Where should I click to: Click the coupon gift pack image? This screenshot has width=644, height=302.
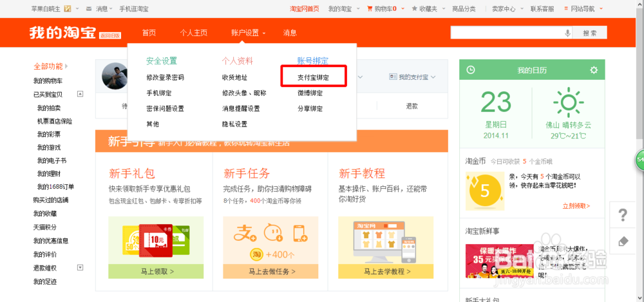point(156,240)
